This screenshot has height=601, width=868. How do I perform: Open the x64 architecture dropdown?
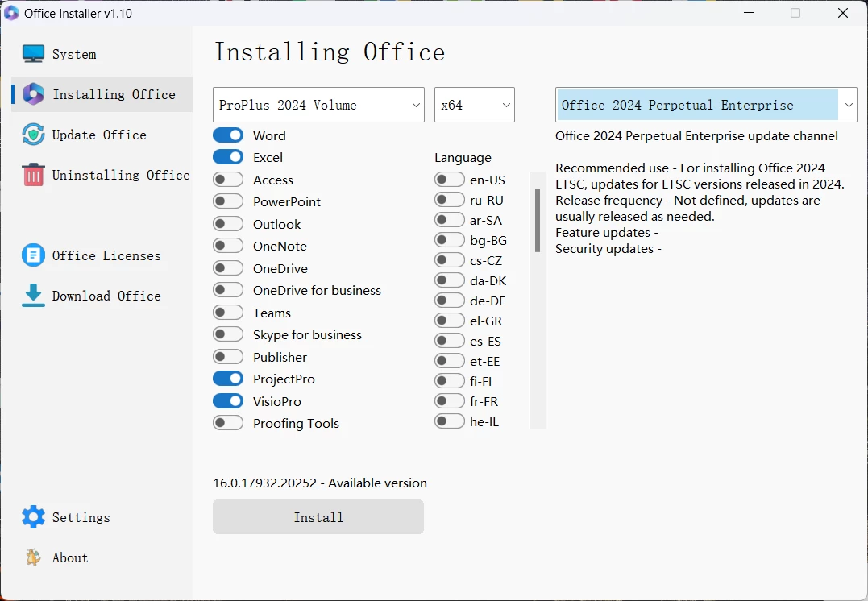point(475,105)
